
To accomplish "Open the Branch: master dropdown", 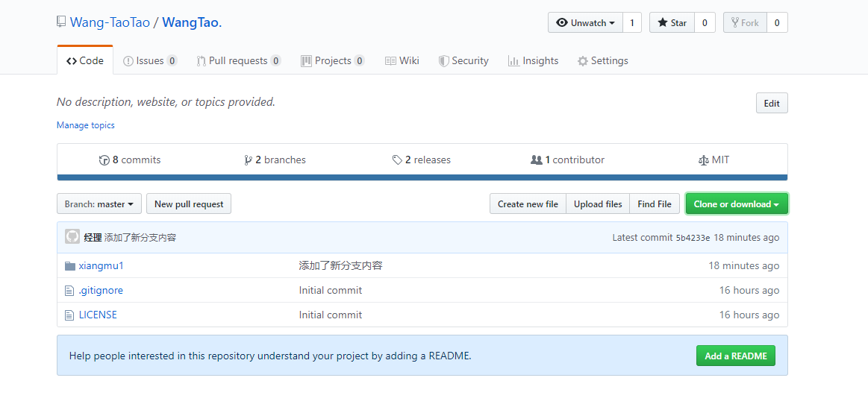I will [99, 204].
